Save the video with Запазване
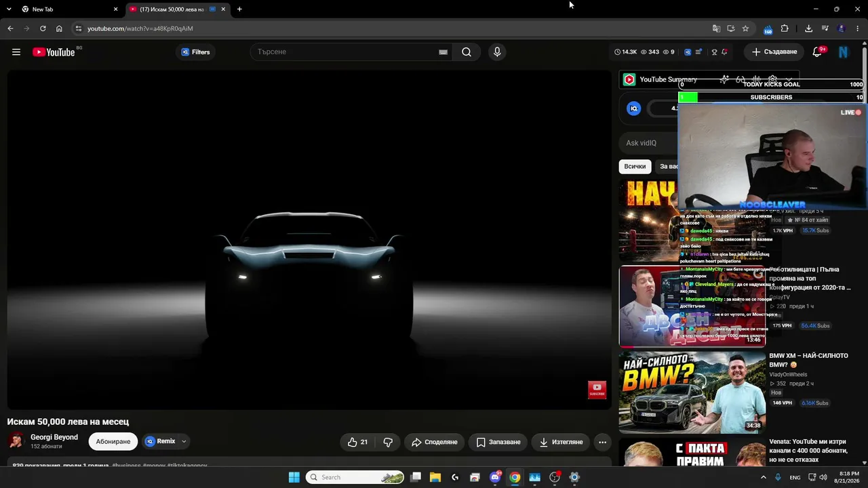The height and width of the screenshot is (488, 868). (x=498, y=442)
